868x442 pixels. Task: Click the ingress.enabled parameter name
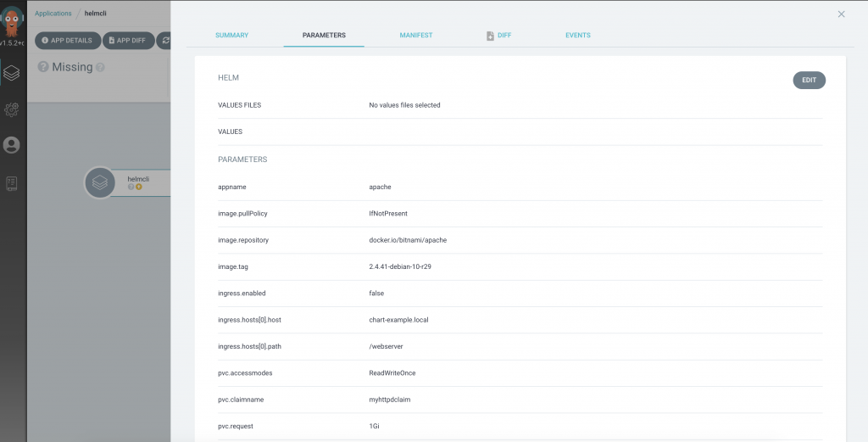coord(242,294)
